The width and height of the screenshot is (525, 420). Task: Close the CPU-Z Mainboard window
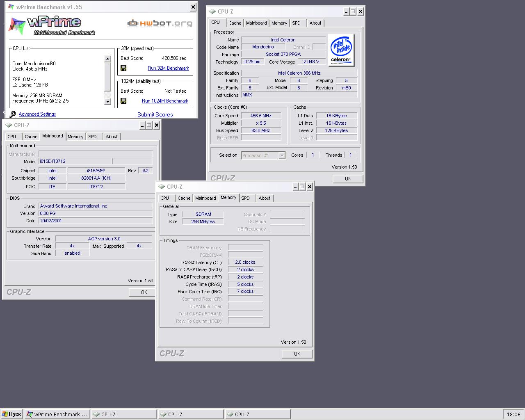click(156, 125)
